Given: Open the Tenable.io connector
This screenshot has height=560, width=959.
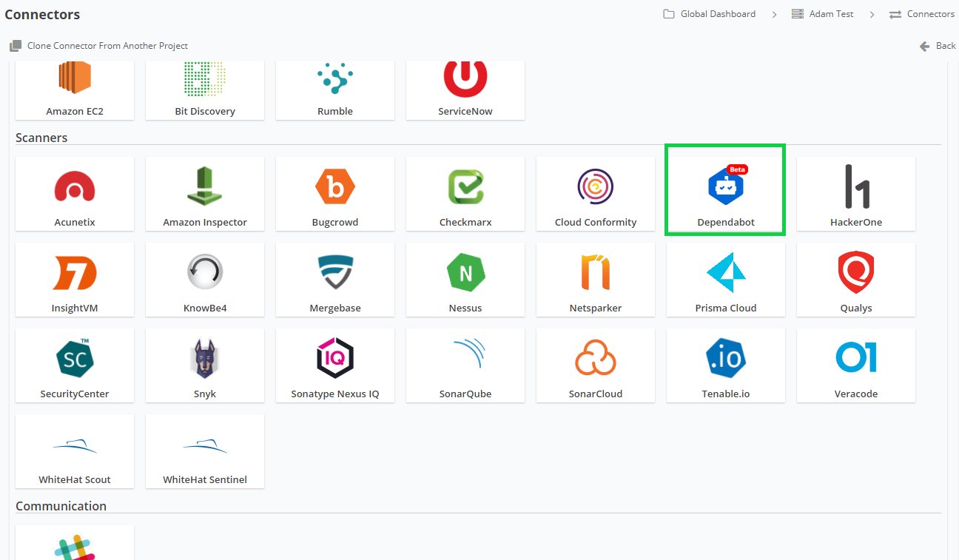Looking at the screenshot, I should click(726, 365).
